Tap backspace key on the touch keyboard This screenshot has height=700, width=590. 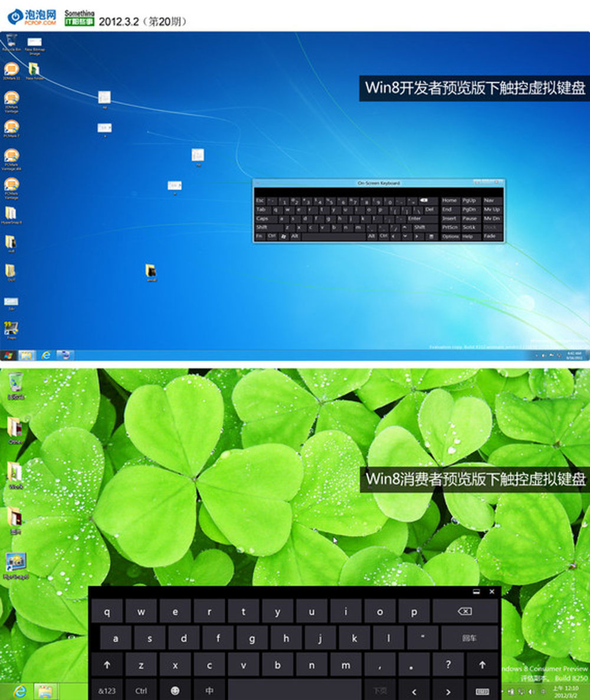tap(465, 611)
